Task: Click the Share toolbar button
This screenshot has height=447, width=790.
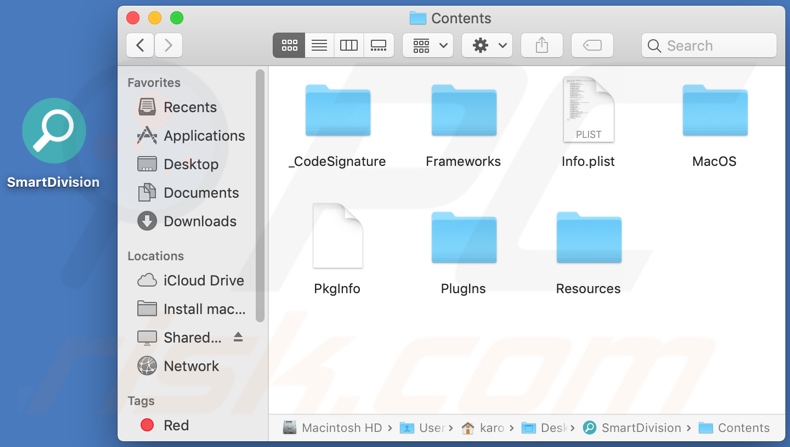Action: 542,45
